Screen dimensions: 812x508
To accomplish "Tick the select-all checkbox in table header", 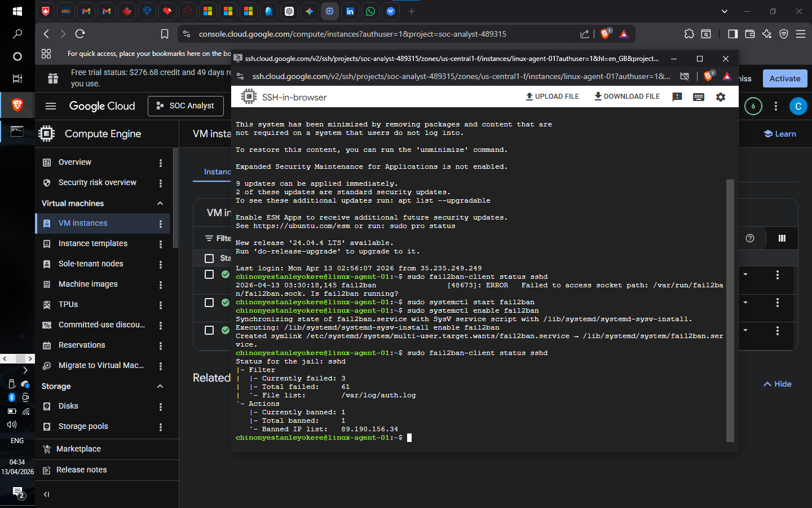I will pyautogui.click(x=209, y=258).
